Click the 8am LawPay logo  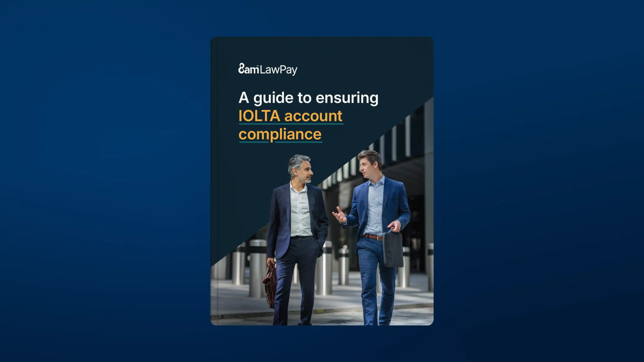(268, 69)
